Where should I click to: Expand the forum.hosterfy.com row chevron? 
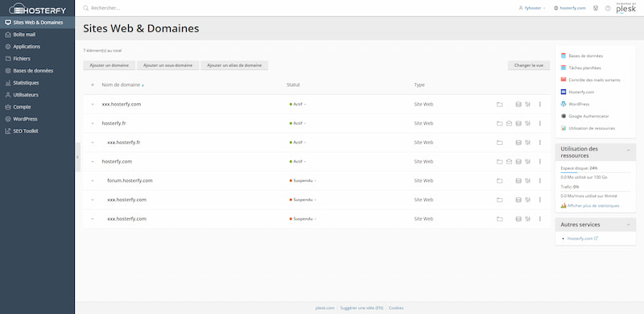pyautogui.click(x=93, y=180)
